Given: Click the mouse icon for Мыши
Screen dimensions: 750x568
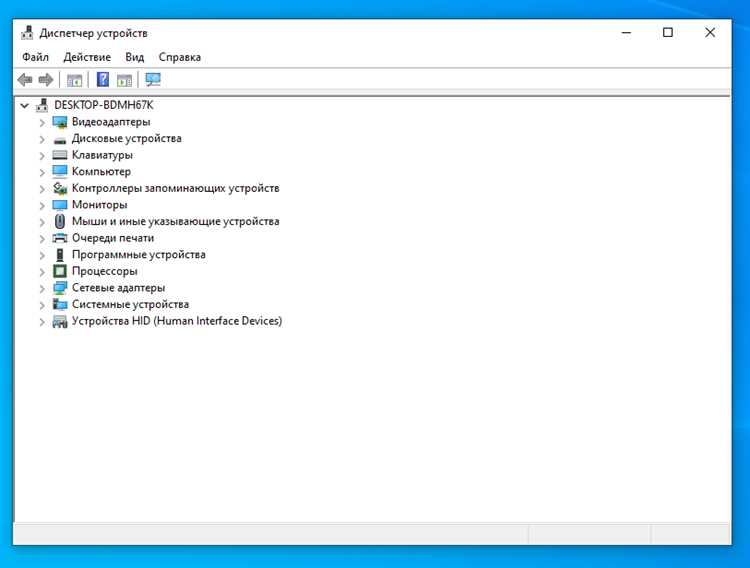Looking at the screenshot, I should point(60,221).
